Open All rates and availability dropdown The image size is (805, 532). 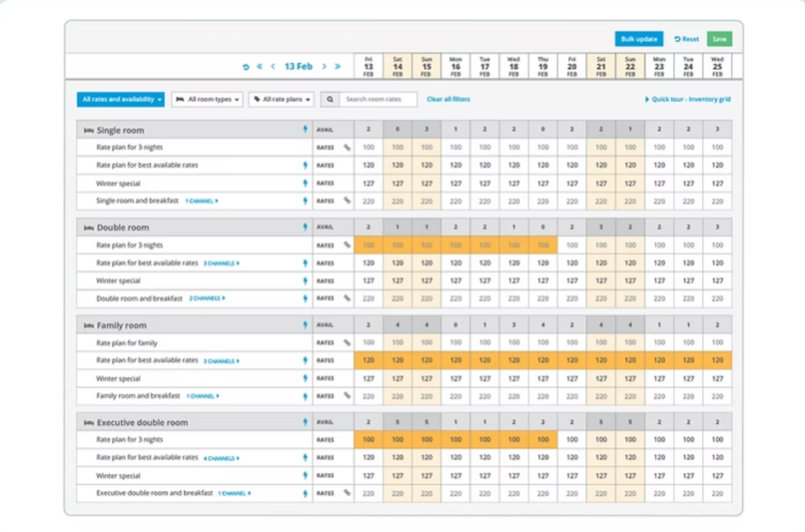[x=120, y=99]
